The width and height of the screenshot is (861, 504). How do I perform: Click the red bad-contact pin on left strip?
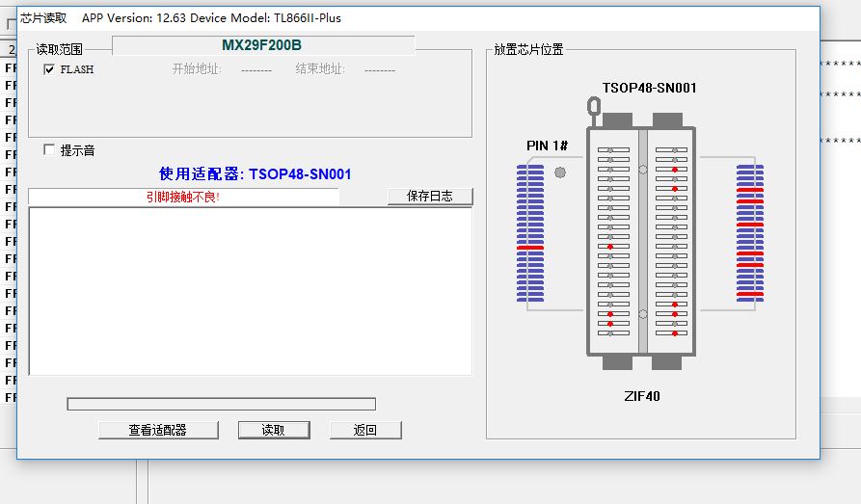[529, 248]
